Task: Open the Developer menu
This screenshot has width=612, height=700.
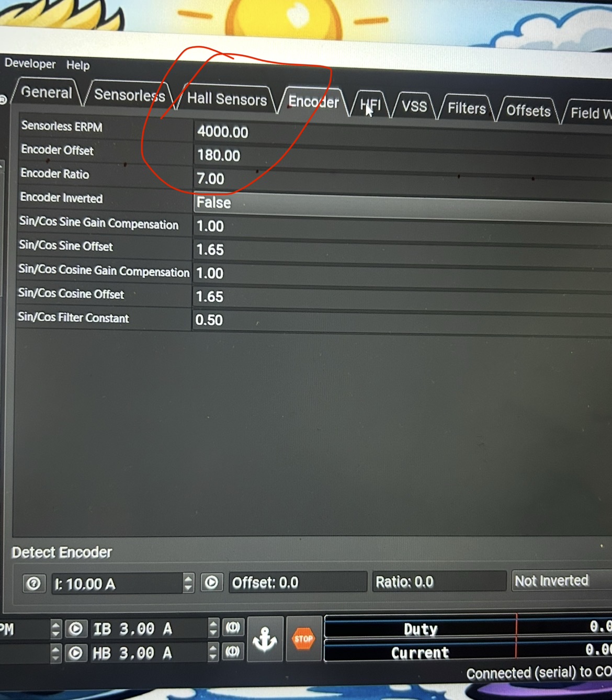Action: point(30,63)
